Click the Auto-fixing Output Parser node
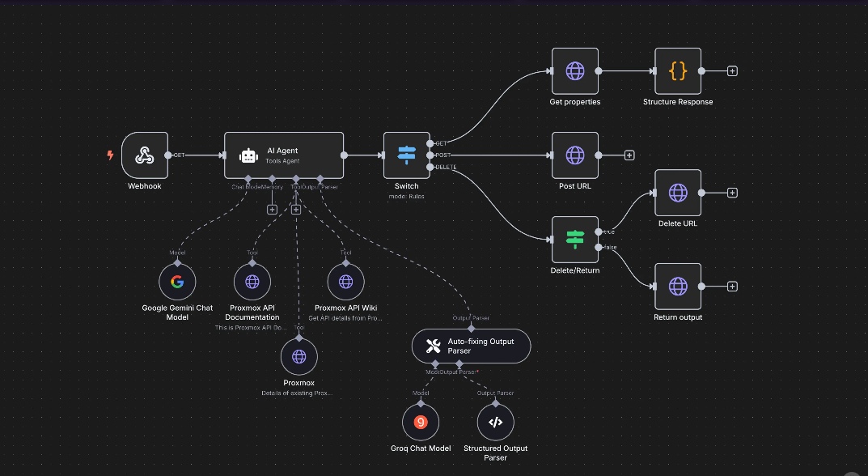This screenshot has width=868, height=476. [471, 346]
